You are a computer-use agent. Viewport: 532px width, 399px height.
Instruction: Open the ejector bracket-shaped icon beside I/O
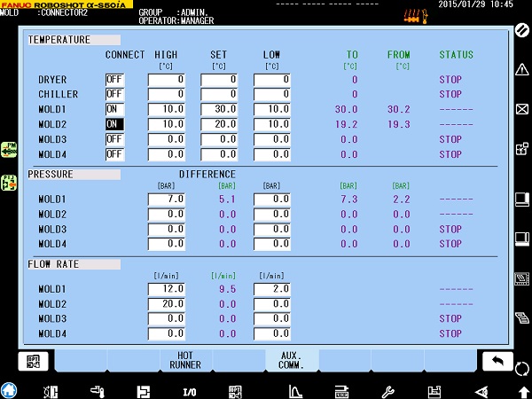point(144,392)
